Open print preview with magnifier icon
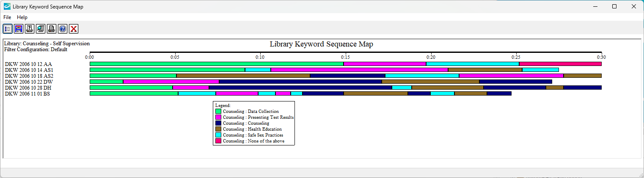 [x=41, y=29]
